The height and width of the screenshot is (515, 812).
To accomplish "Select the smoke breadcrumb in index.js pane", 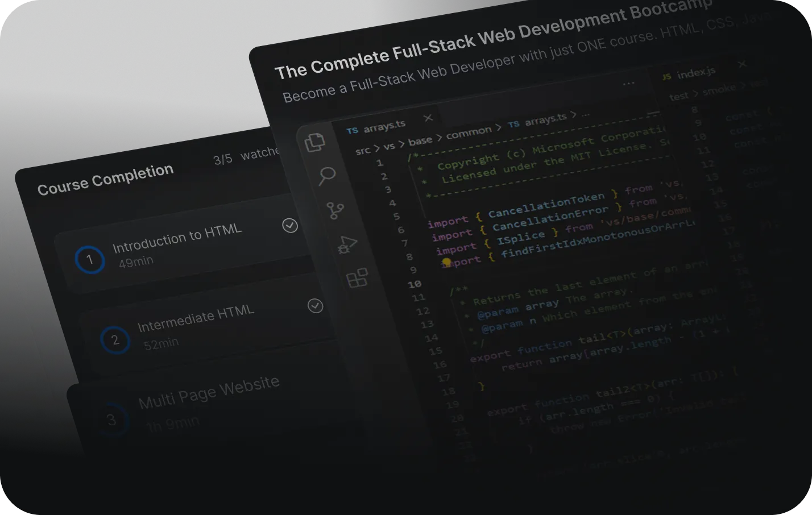I will [x=719, y=89].
